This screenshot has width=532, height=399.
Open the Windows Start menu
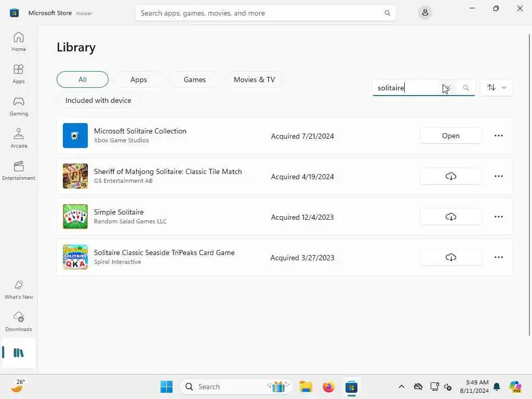click(x=166, y=387)
